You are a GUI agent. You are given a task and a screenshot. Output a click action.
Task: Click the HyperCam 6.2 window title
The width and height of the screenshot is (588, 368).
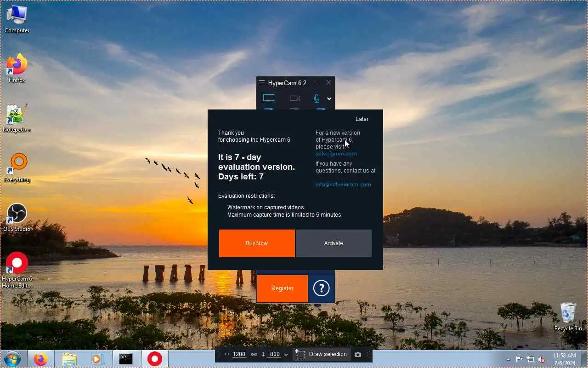(x=287, y=83)
